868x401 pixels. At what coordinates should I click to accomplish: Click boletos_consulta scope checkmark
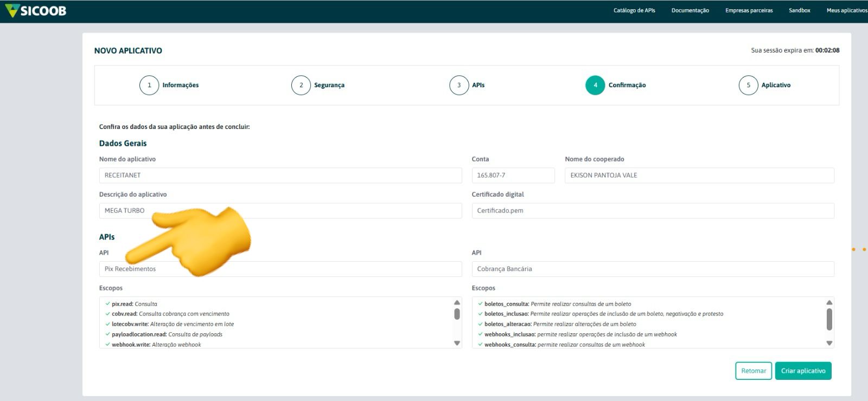coord(480,304)
